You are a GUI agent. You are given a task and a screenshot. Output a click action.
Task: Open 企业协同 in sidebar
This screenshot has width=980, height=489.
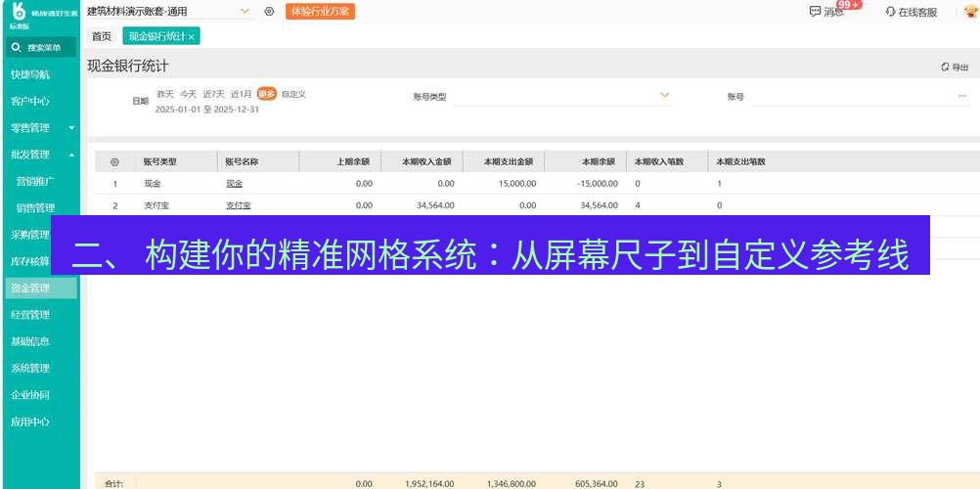coord(30,395)
